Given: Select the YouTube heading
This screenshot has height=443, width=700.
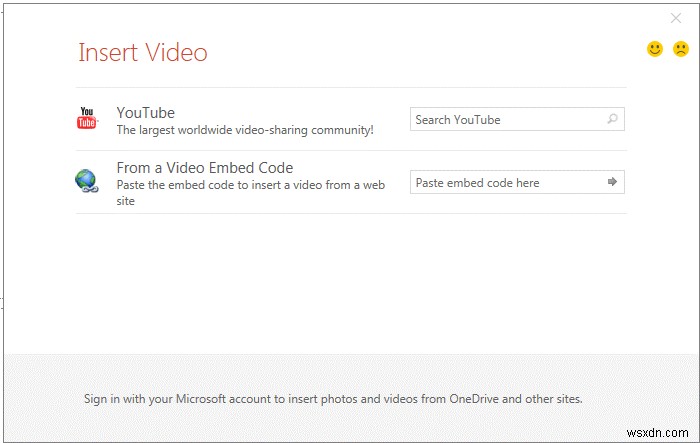Looking at the screenshot, I should 145,112.
